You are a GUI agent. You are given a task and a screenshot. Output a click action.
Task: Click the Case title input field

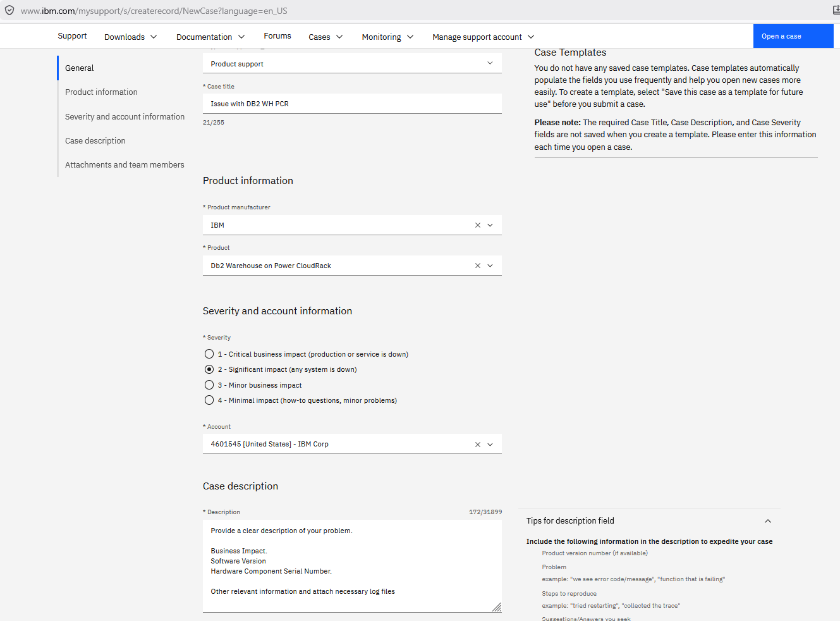tap(352, 104)
